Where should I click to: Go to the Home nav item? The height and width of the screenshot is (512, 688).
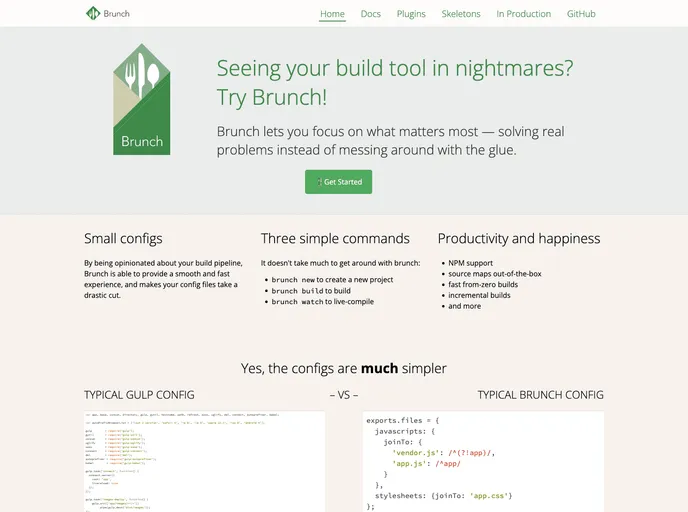point(332,14)
